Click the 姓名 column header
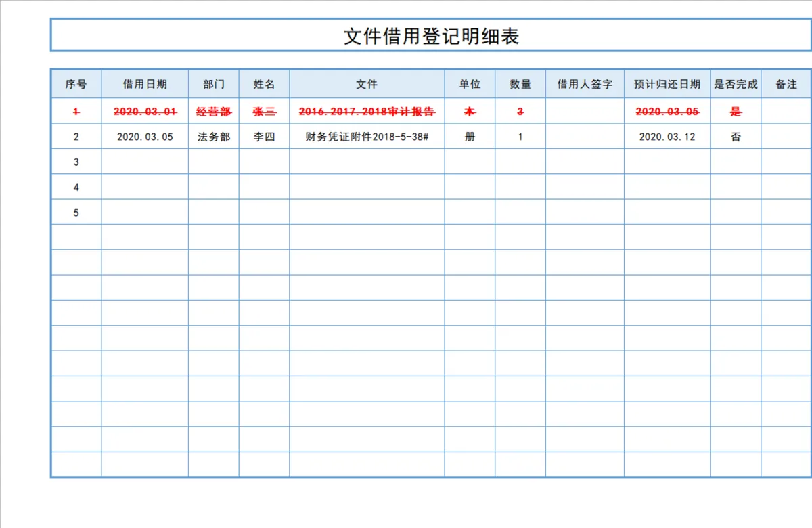The image size is (812, 528). [x=265, y=84]
